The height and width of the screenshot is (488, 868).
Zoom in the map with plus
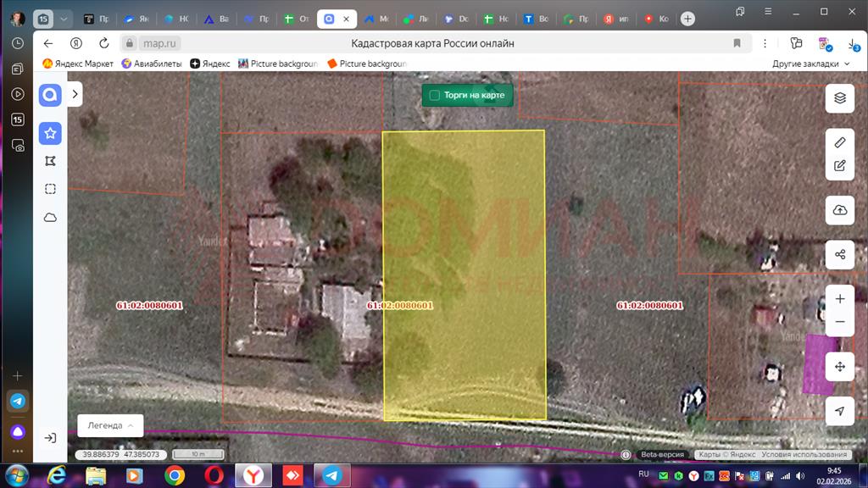pos(839,299)
